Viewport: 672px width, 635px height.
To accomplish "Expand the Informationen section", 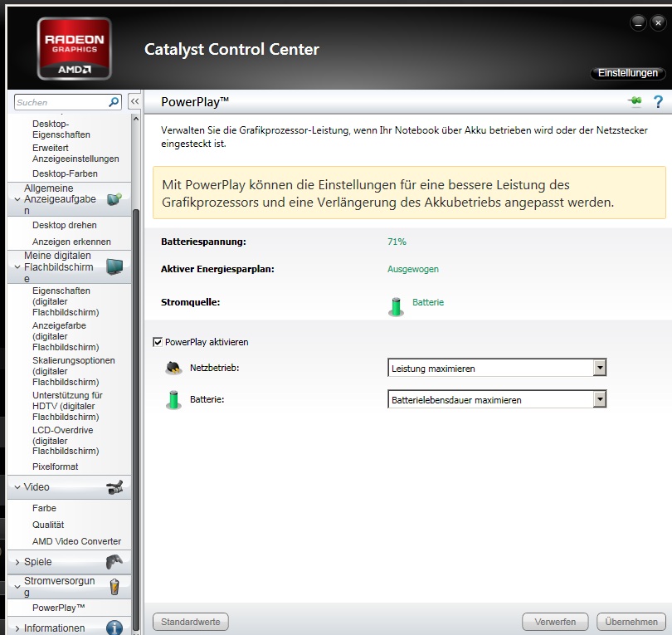I will [17, 628].
